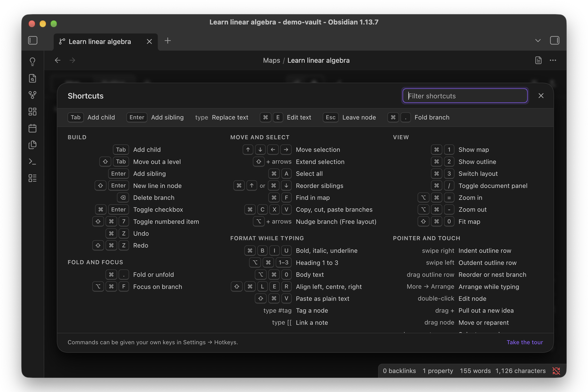Click 0 backlinks in status bar
Screen dimensions: 588x392
[399, 371]
